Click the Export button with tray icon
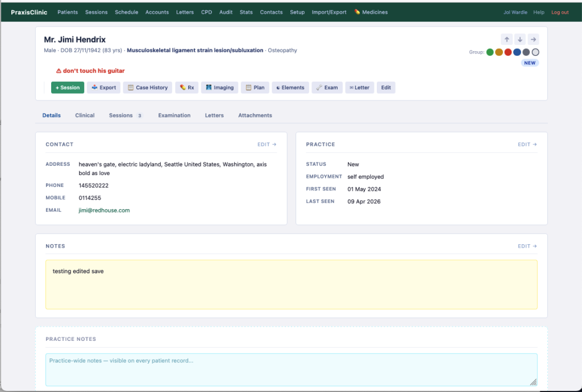 (x=103, y=87)
